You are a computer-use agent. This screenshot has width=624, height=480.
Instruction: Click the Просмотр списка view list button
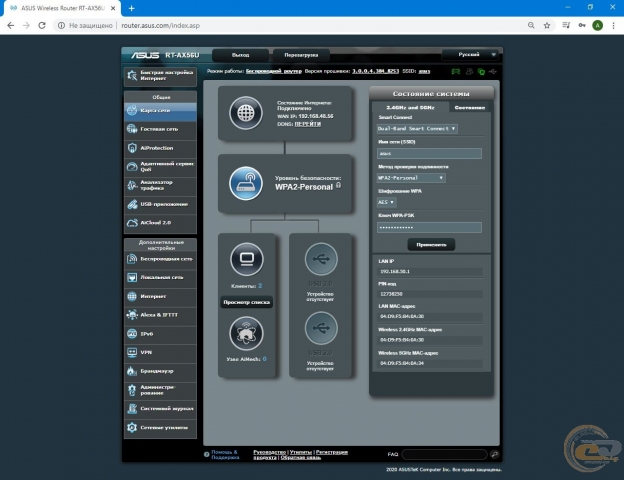pyautogui.click(x=246, y=302)
